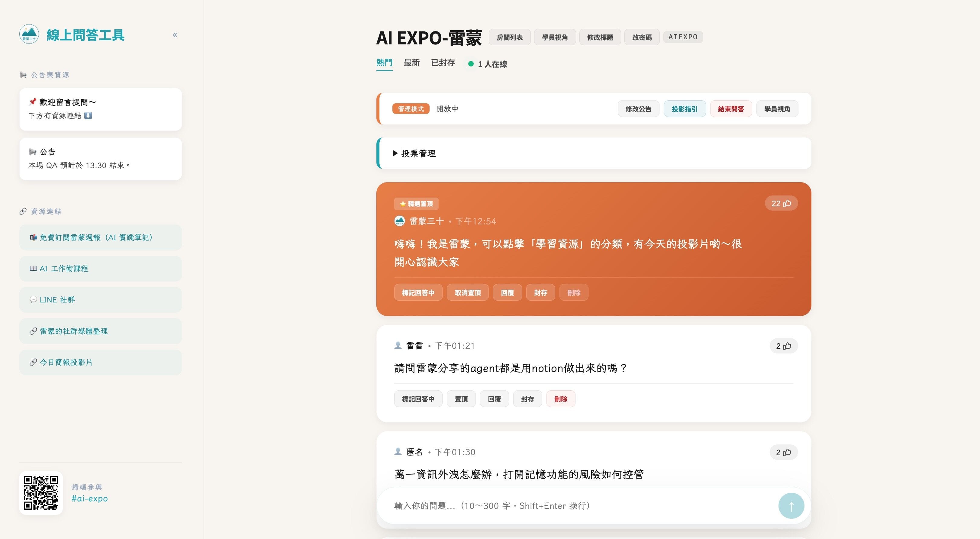Switch to the 最新 tab
The image size is (980, 539).
pyautogui.click(x=411, y=63)
